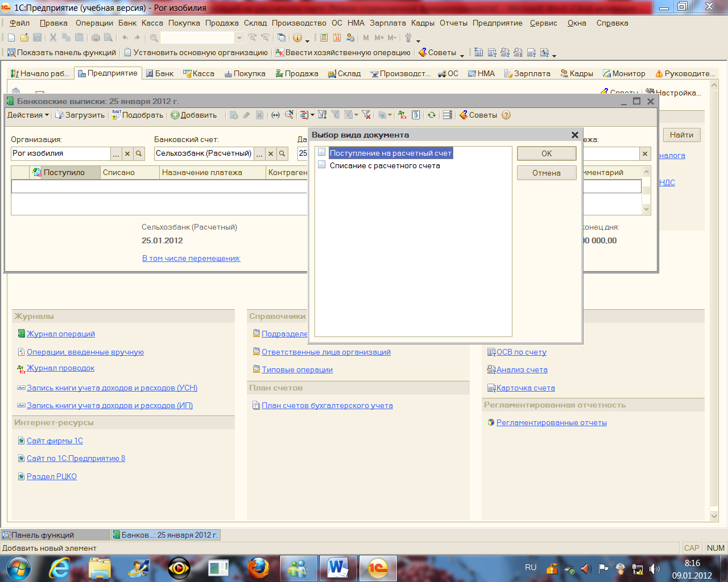Click the date interval icon in statements toolbar

275,115
